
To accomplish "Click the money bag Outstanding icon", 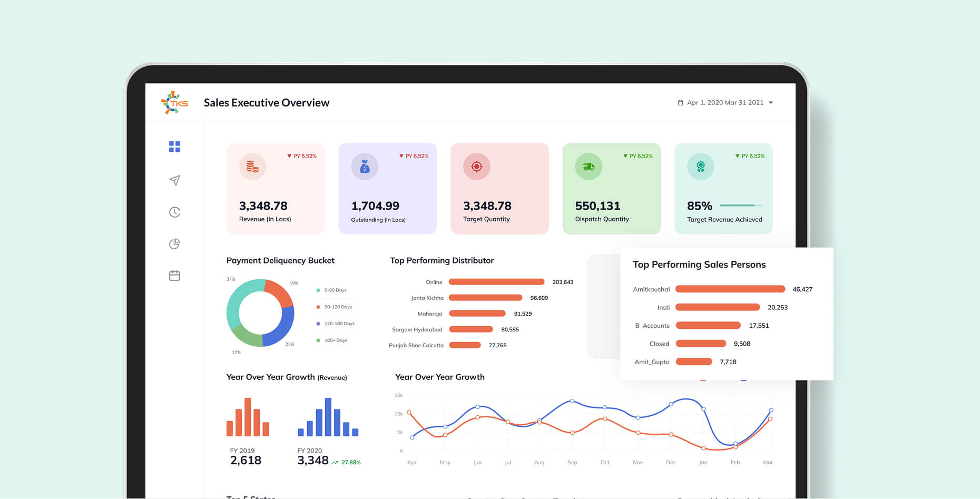I will point(365,167).
